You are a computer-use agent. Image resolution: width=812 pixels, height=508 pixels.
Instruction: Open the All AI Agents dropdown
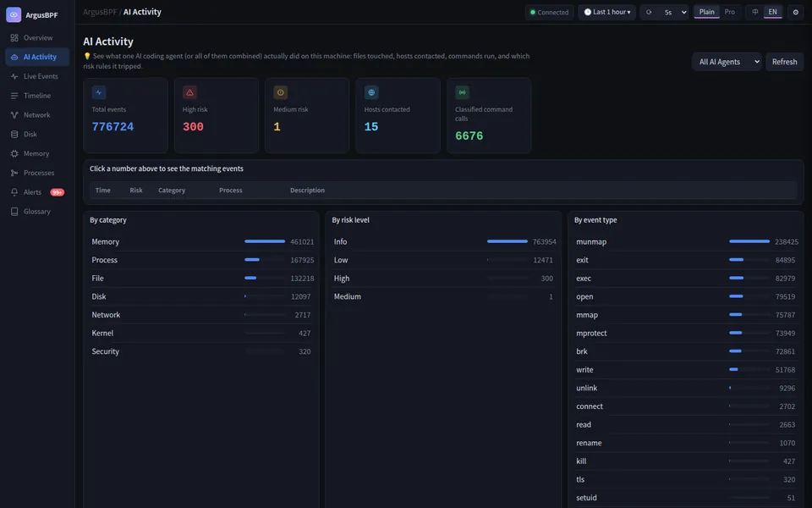pyautogui.click(x=727, y=62)
